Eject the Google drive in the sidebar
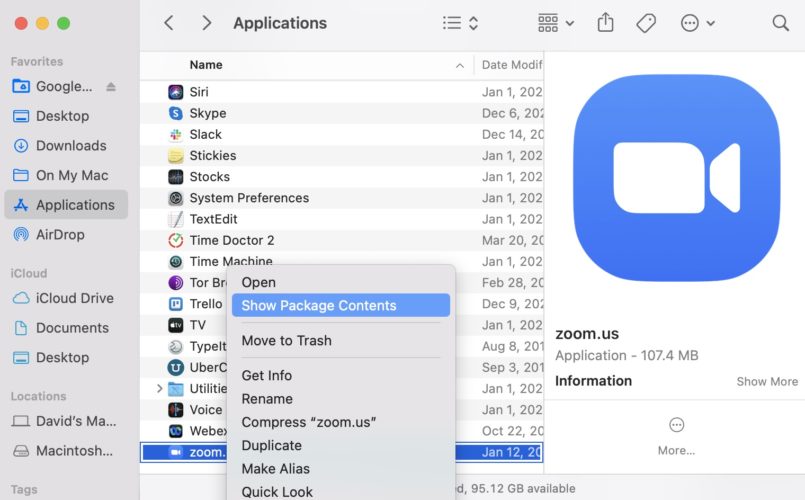Viewport: 805px width, 500px height. click(x=111, y=87)
